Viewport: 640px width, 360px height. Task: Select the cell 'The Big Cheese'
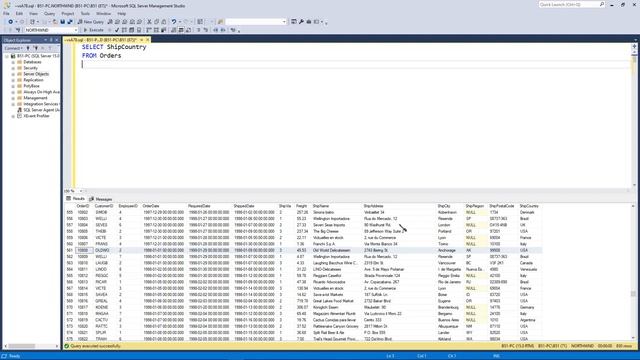pos(326,231)
